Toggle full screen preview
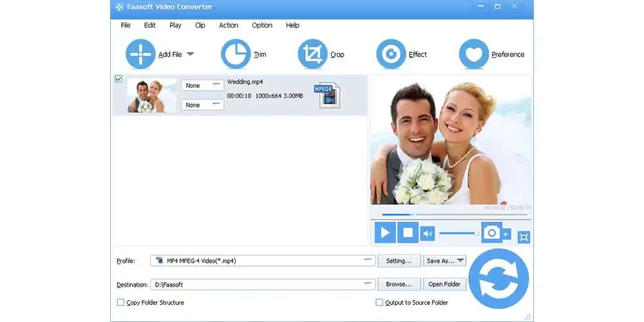Image resolution: width=644 pixels, height=322 pixels. 524,237
